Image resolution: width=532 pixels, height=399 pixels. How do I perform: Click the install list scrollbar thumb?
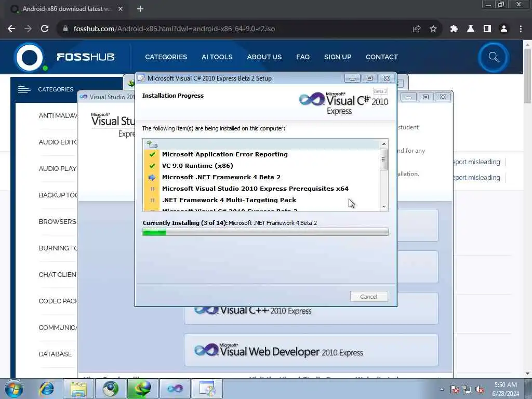384,159
